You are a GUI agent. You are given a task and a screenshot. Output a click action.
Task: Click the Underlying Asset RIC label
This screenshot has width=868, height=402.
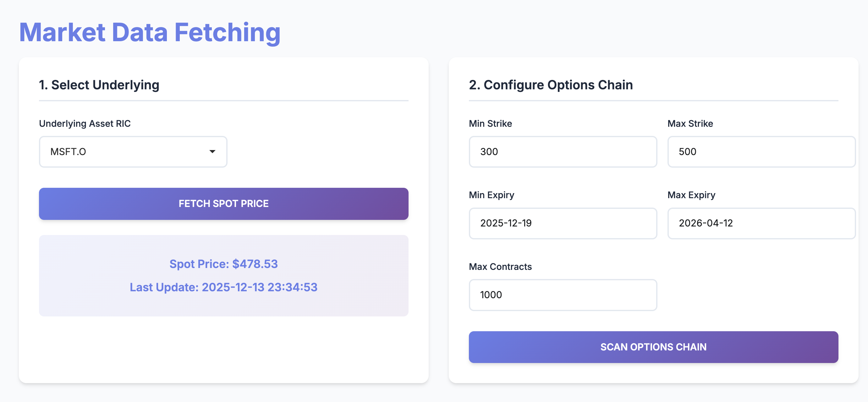(85, 123)
